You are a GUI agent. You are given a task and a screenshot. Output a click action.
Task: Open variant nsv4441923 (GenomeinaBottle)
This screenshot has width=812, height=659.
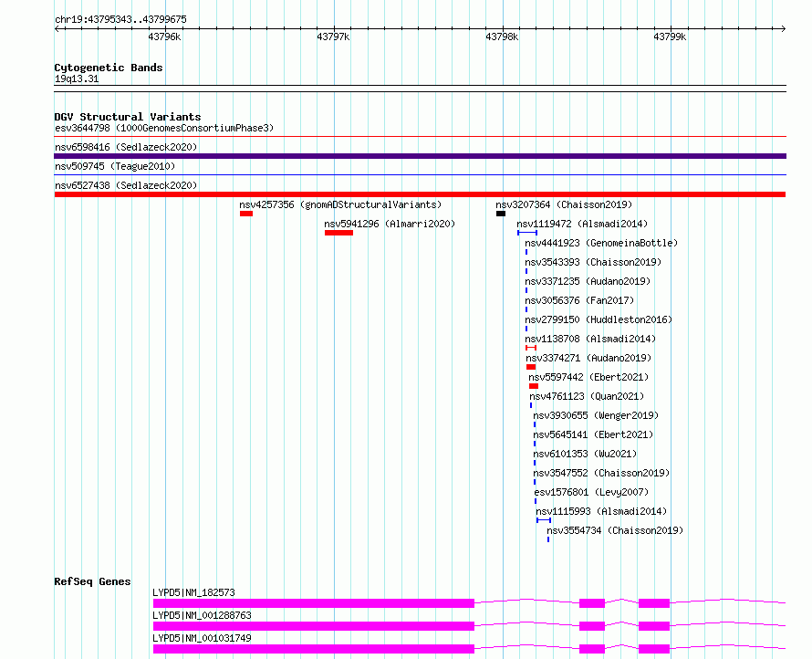[601, 243]
